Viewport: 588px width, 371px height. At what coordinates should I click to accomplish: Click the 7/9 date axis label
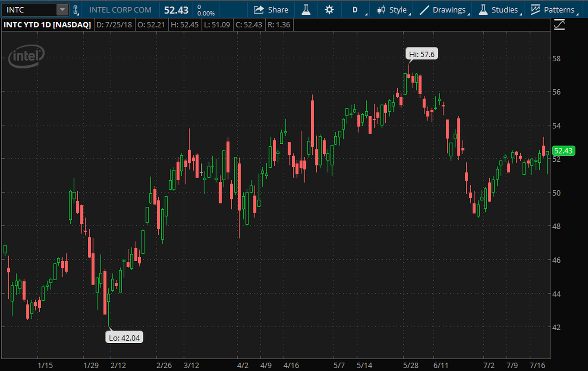pyautogui.click(x=512, y=365)
